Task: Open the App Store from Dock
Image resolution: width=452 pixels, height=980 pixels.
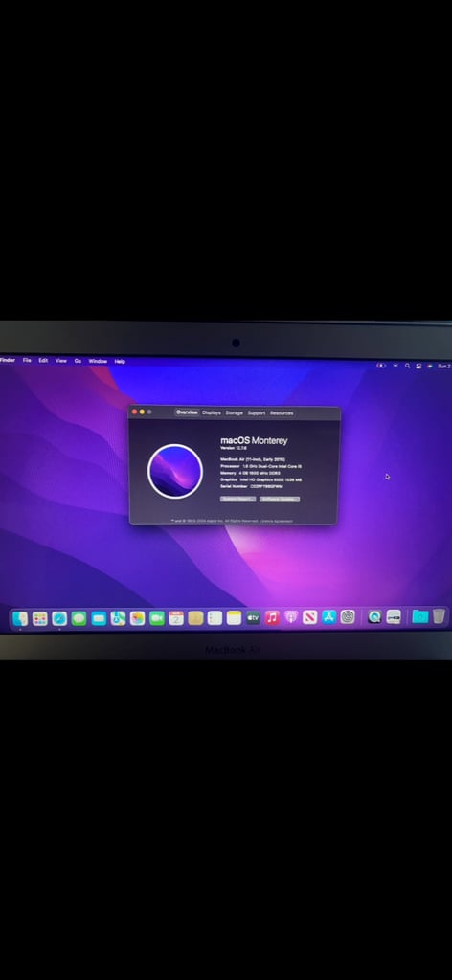Action: [x=328, y=617]
